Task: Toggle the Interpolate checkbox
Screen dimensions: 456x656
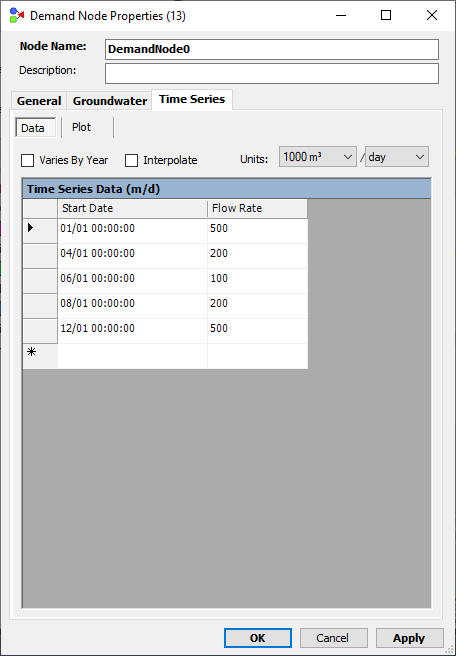Action: tap(131, 161)
